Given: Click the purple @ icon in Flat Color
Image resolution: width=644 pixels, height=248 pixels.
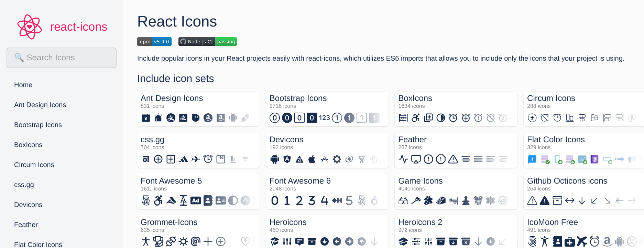Looking at the screenshot, I should pos(594,159).
